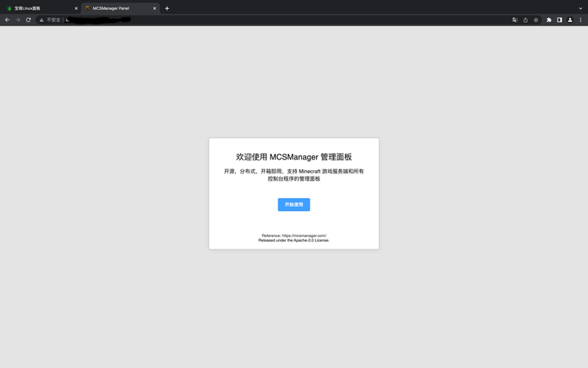Click the browser forward arrow
The image size is (588, 368).
point(18,20)
